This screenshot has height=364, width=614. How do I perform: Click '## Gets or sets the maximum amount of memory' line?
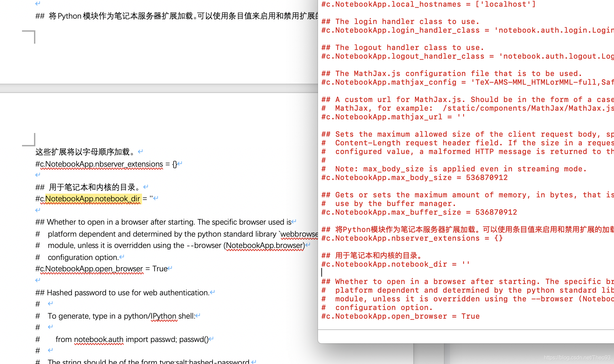click(x=467, y=195)
